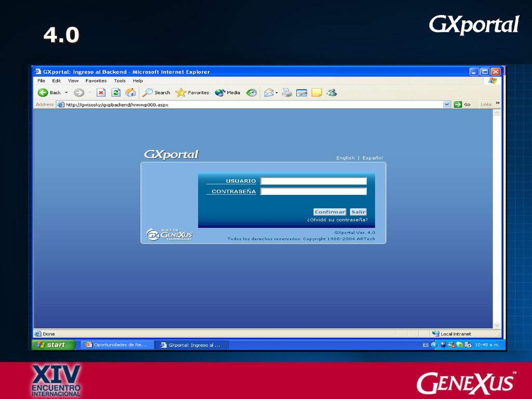Click the address bar URL field

tap(250, 104)
